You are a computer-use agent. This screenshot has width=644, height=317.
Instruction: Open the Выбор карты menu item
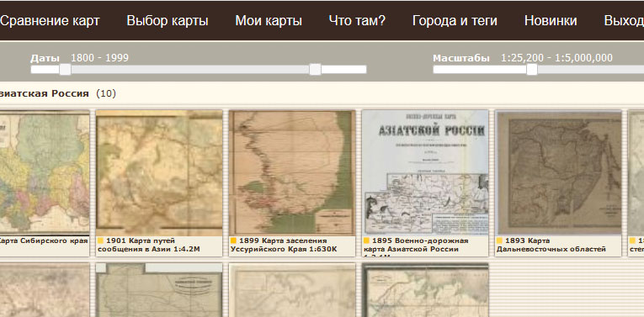[x=168, y=21]
